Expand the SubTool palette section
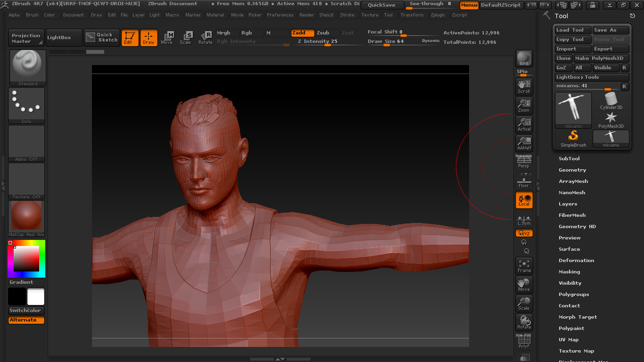This screenshot has width=644, height=362. [x=569, y=159]
